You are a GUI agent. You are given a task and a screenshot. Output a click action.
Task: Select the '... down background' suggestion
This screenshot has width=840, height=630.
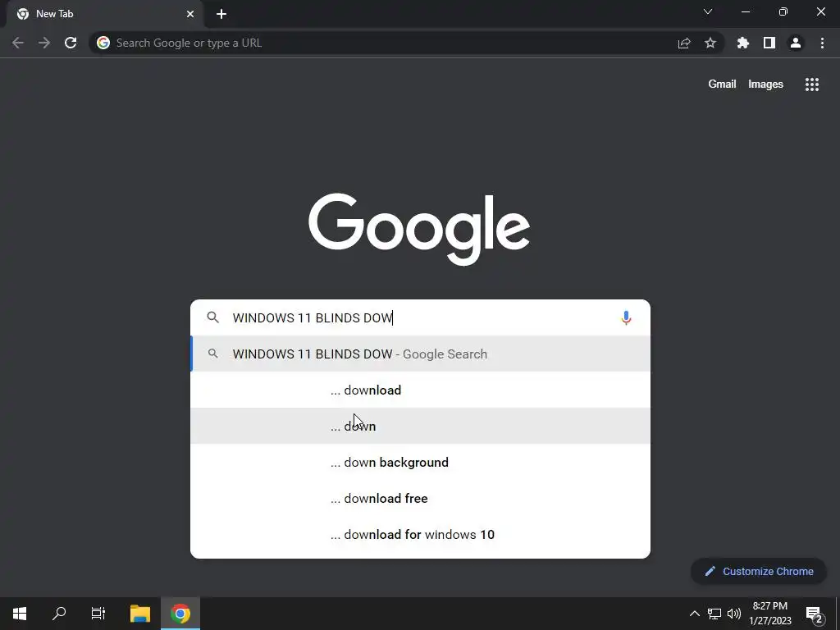(x=421, y=463)
